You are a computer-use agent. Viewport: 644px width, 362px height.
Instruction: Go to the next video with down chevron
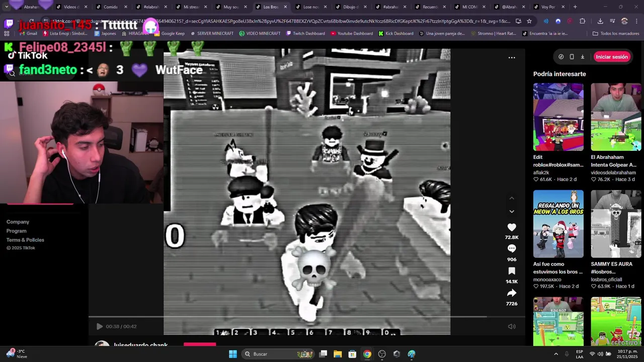click(x=512, y=212)
